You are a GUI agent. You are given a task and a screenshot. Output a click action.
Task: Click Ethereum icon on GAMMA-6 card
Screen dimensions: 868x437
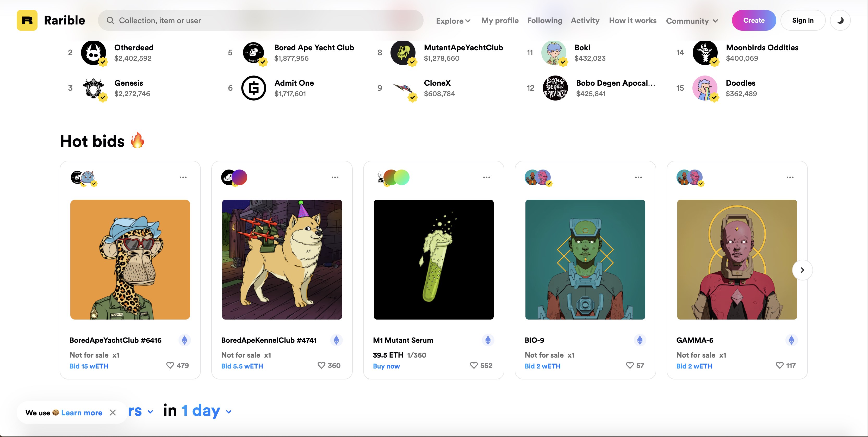(x=791, y=340)
